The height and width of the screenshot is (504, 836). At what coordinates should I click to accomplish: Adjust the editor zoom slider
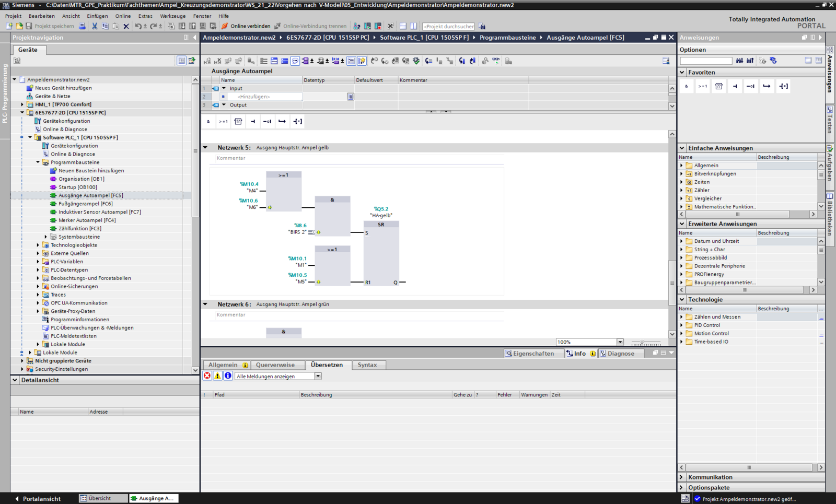[x=642, y=343]
